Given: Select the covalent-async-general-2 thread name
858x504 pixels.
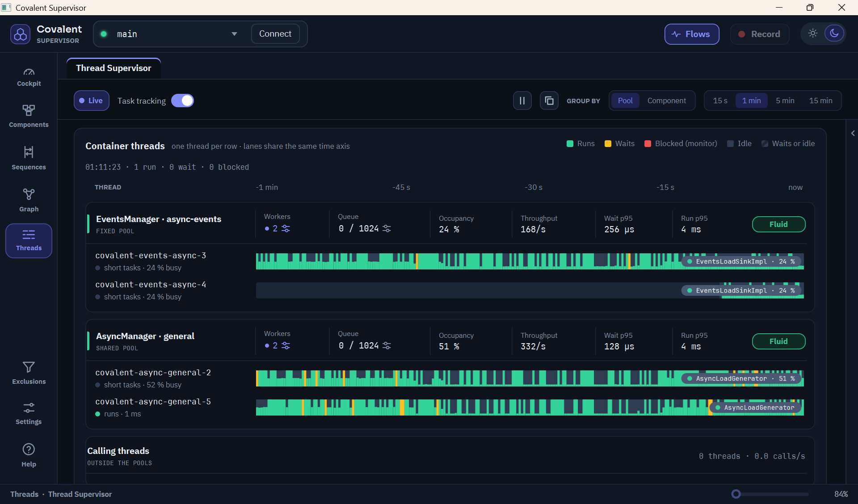Looking at the screenshot, I should pos(153,372).
